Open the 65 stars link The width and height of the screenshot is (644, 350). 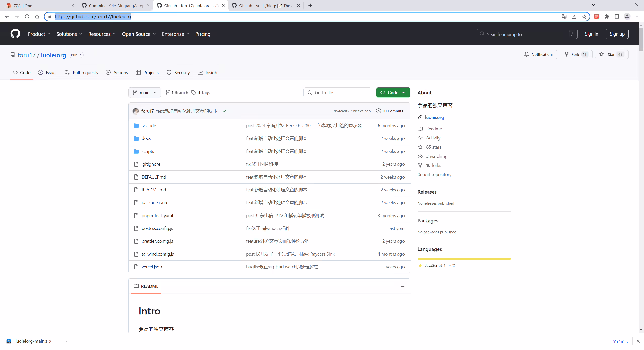coord(433,147)
